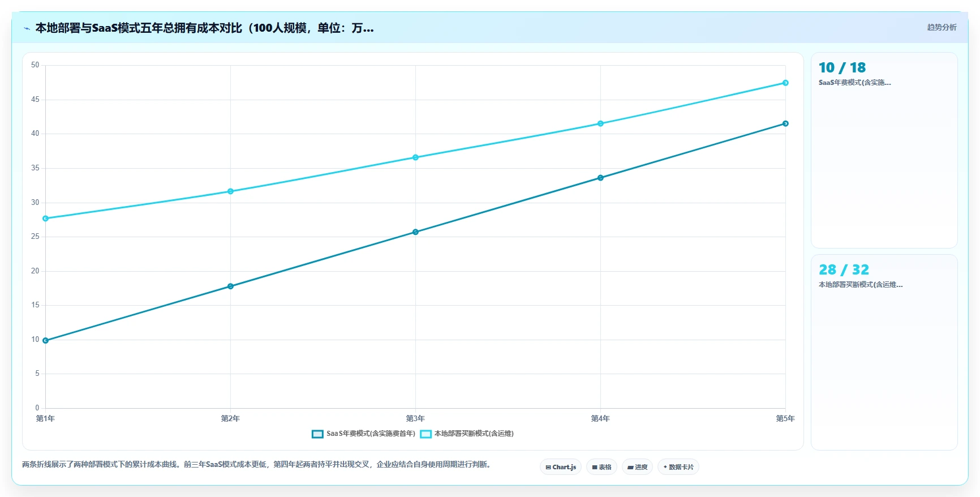
Task: Click the 本地部署买断模式 legend color box
Action: [x=425, y=434]
